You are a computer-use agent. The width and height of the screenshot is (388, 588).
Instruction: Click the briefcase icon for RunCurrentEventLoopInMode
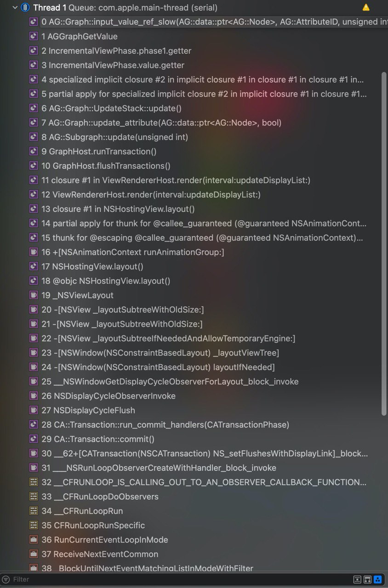pos(33,540)
